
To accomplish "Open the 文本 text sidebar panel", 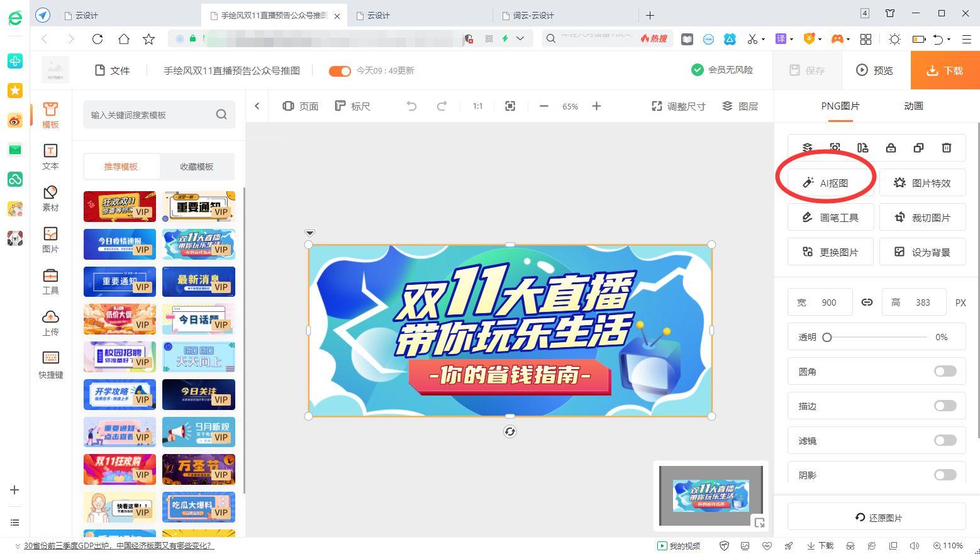I will [x=50, y=157].
